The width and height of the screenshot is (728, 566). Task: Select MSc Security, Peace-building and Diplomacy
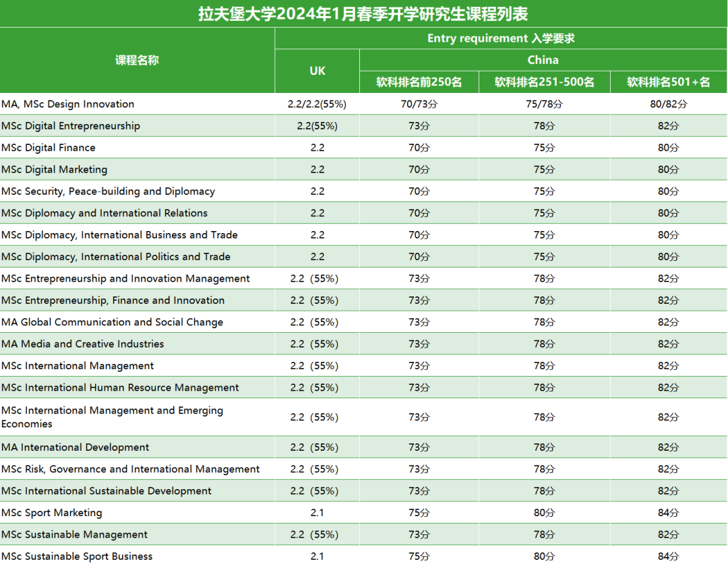coord(108,191)
